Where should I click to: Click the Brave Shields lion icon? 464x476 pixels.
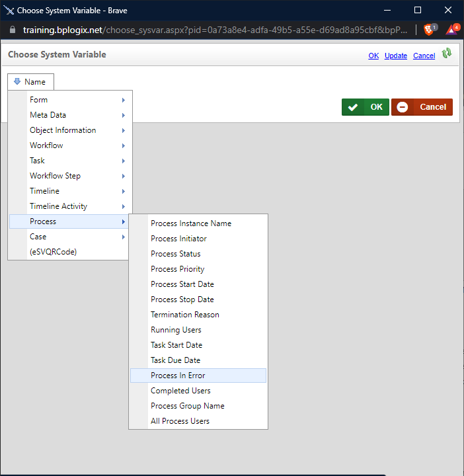(429, 30)
